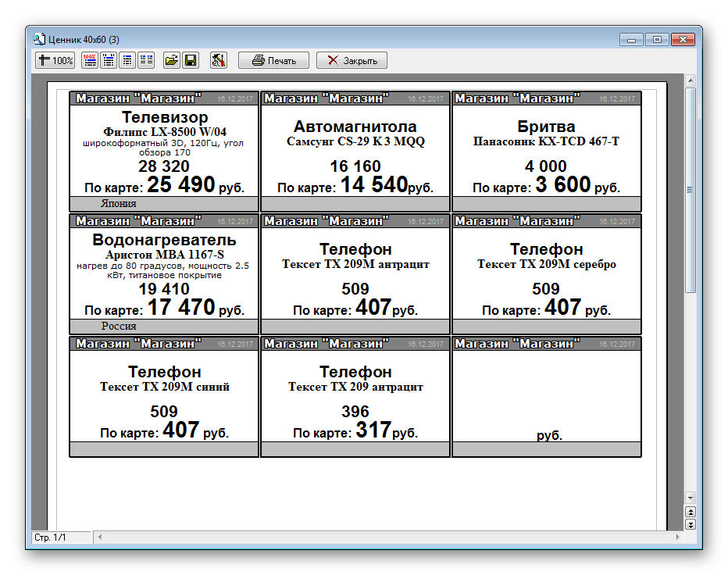728x575 pixels.
Task: Click Панасоник KX-TCD 467-T text
Action: (547, 141)
